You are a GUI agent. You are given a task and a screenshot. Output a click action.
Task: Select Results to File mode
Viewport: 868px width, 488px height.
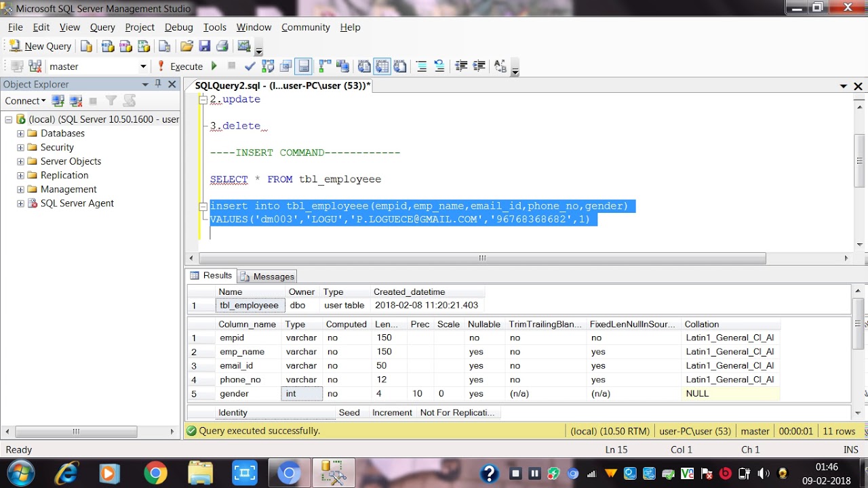coord(400,66)
